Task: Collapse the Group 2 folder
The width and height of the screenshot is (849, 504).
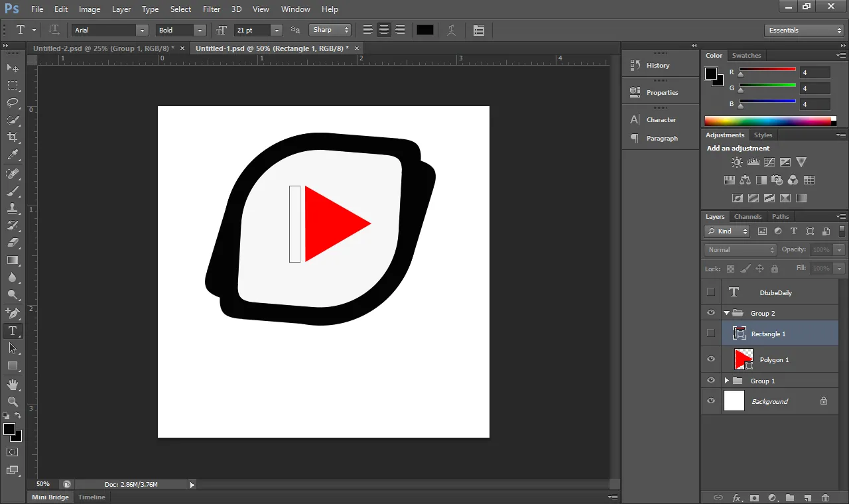Action: point(726,313)
